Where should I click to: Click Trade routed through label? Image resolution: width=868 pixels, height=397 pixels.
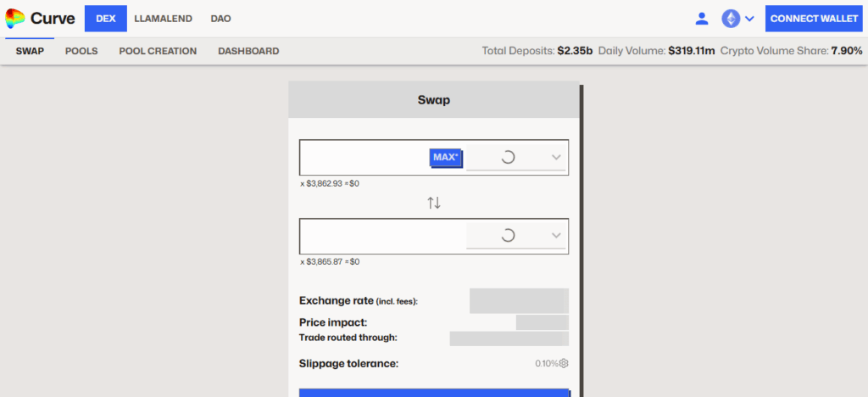click(348, 338)
